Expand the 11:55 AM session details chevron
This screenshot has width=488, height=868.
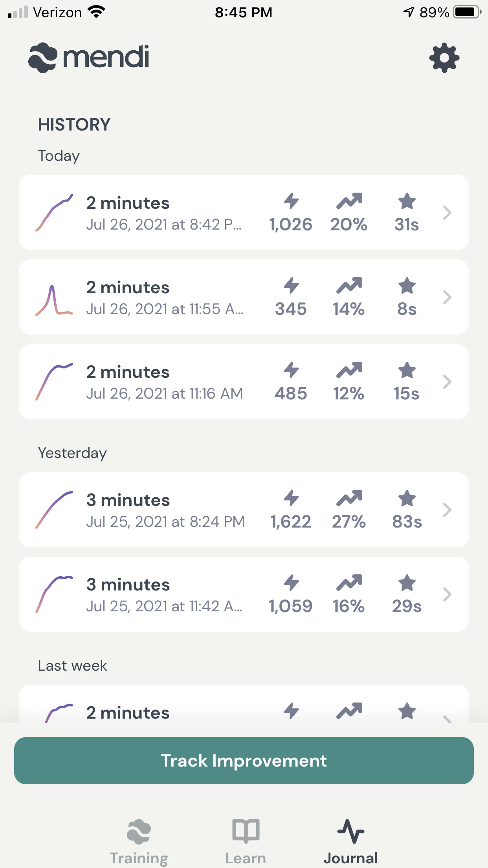point(447,297)
